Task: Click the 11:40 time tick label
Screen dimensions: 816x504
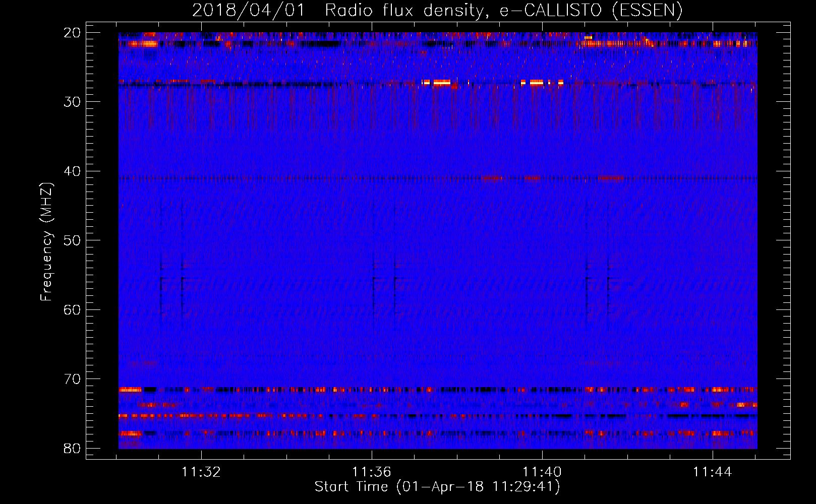Action: pyautogui.click(x=542, y=472)
